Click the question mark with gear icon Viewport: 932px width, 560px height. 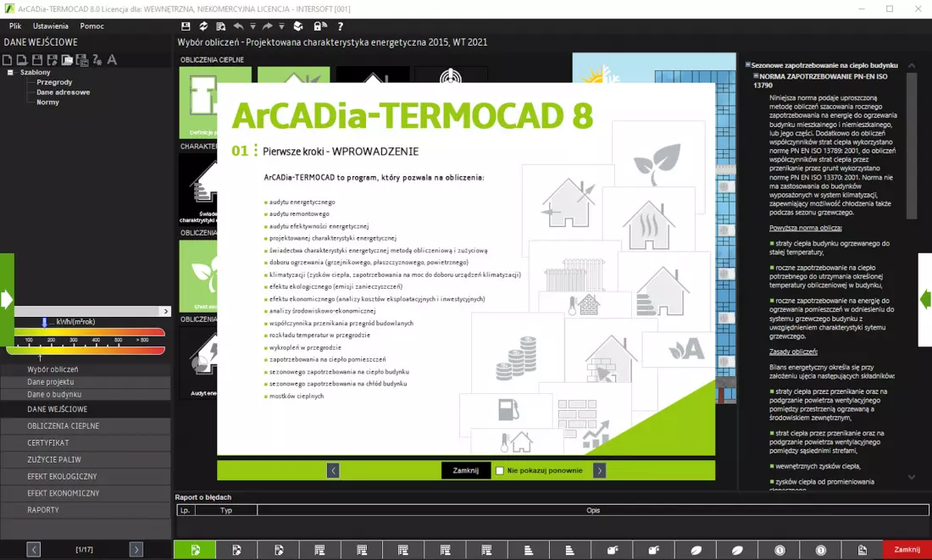click(97, 59)
